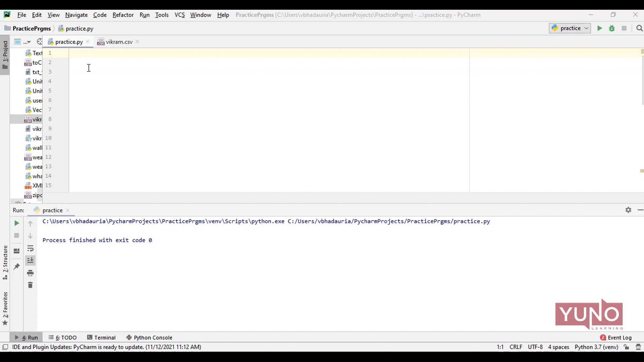
Task: Toggle the Favorites side tool window
Action: click(5, 308)
